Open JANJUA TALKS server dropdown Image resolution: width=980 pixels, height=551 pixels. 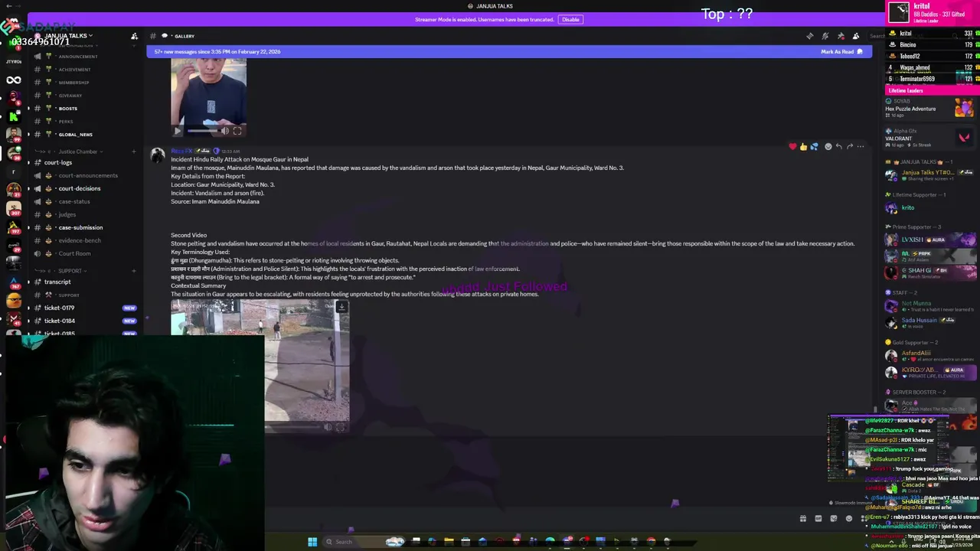tap(67, 36)
